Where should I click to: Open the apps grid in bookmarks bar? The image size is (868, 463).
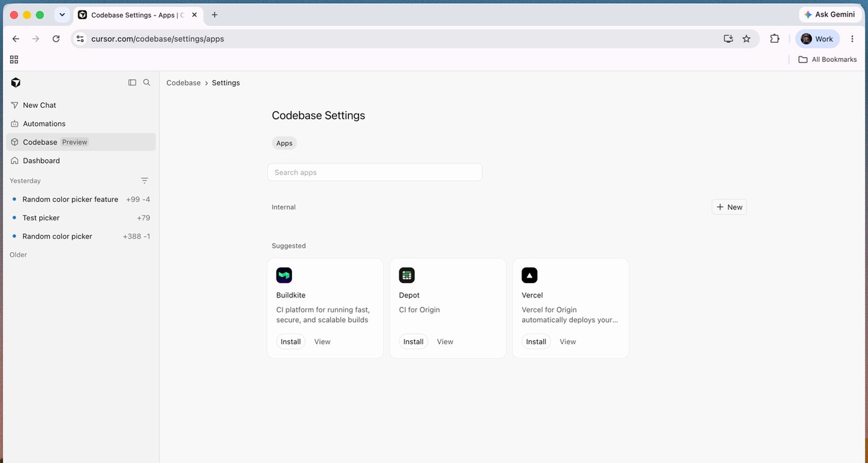14,60
